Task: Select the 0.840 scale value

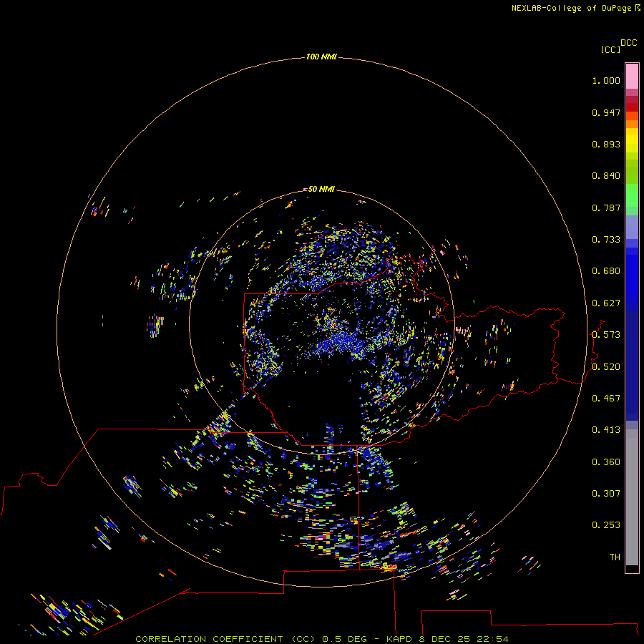Action: [606, 176]
